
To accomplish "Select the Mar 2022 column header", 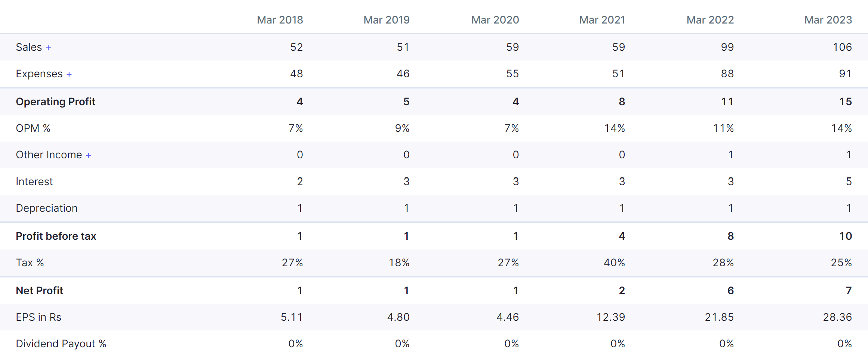I will point(710,20).
